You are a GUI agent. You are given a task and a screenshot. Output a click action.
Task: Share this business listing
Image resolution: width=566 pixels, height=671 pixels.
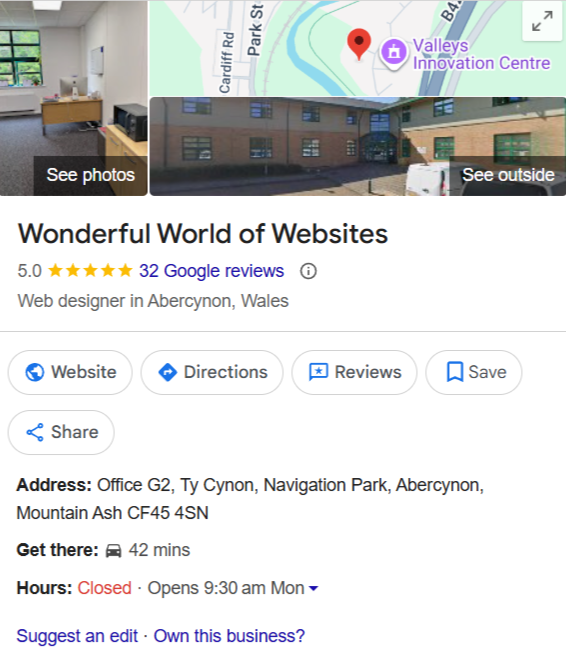61,432
